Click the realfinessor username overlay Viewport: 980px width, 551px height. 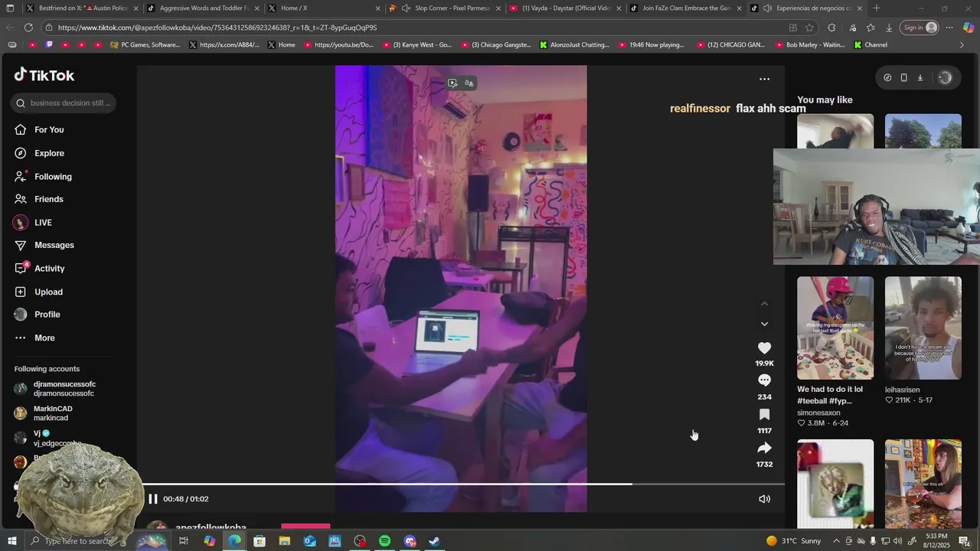700,109
